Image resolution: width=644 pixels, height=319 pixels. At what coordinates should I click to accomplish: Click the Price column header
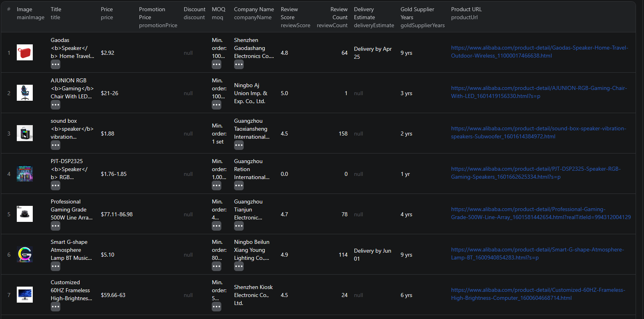click(x=107, y=9)
